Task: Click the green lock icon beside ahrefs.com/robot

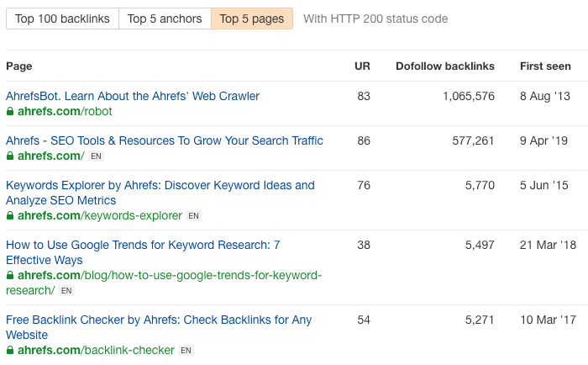Action: click(x=10, y=111)
